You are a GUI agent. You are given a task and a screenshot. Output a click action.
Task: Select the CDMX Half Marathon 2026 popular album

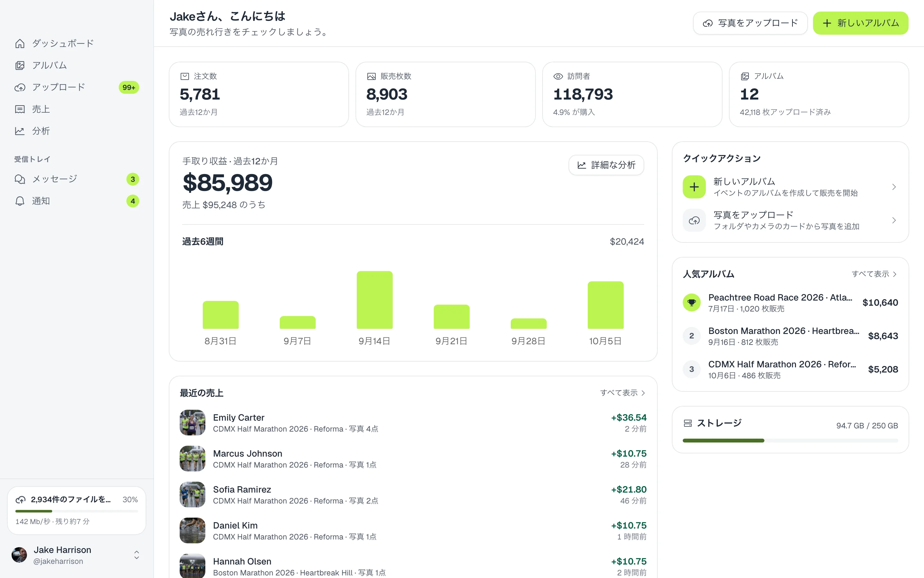790,369
